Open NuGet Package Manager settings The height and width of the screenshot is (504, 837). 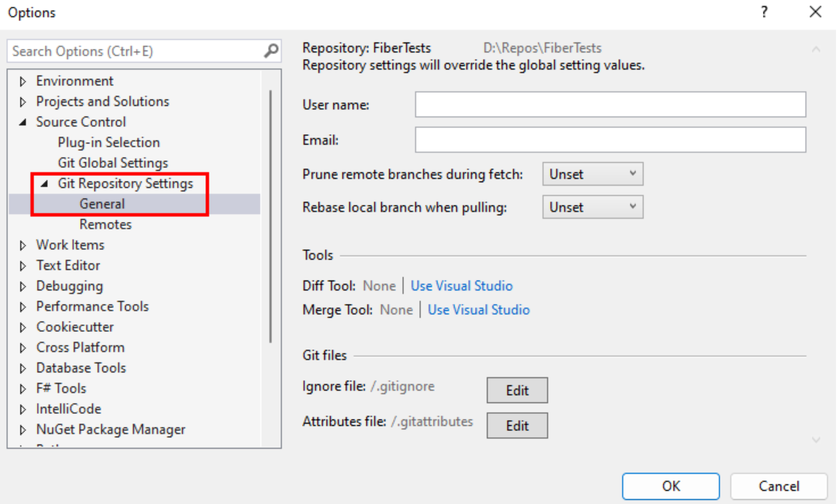pos(110,429)
